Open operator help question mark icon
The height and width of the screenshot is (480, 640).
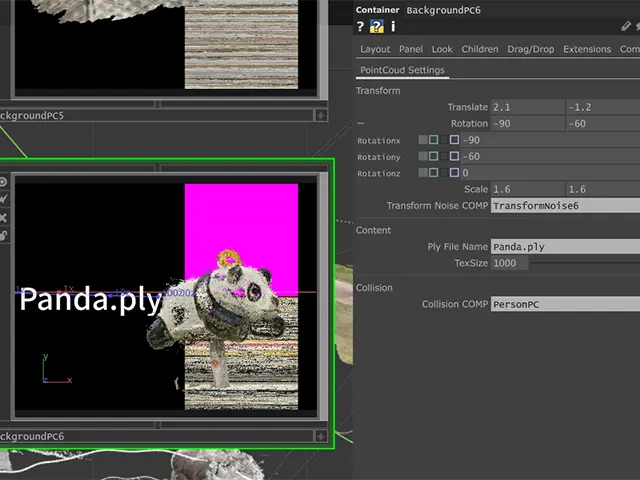point(361,27)
